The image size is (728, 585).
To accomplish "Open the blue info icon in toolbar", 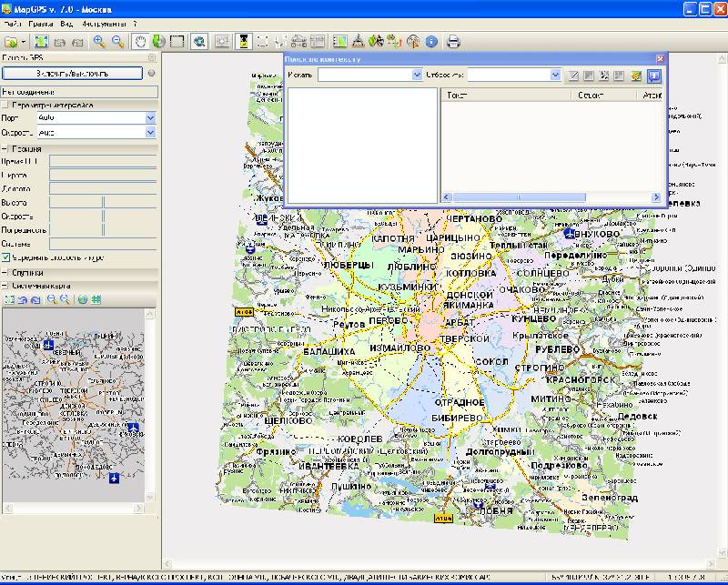I will click(431, 42).
